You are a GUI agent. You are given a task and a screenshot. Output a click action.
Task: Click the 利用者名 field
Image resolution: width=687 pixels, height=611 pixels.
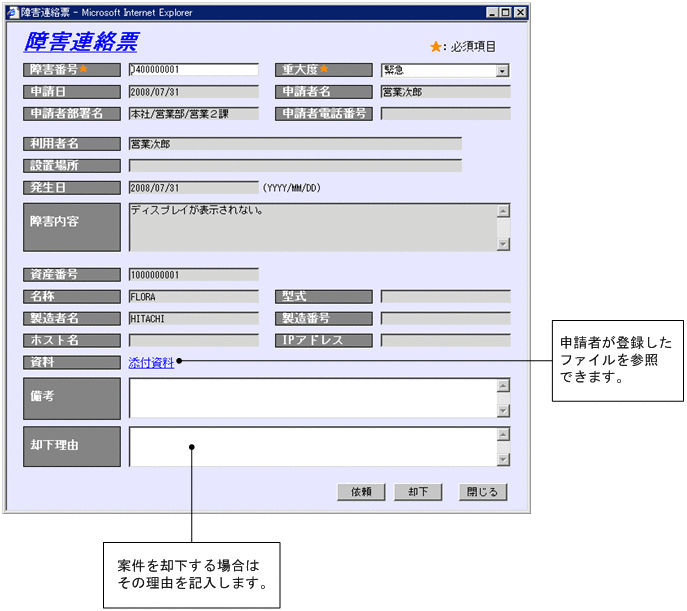(x=295, y=144)
